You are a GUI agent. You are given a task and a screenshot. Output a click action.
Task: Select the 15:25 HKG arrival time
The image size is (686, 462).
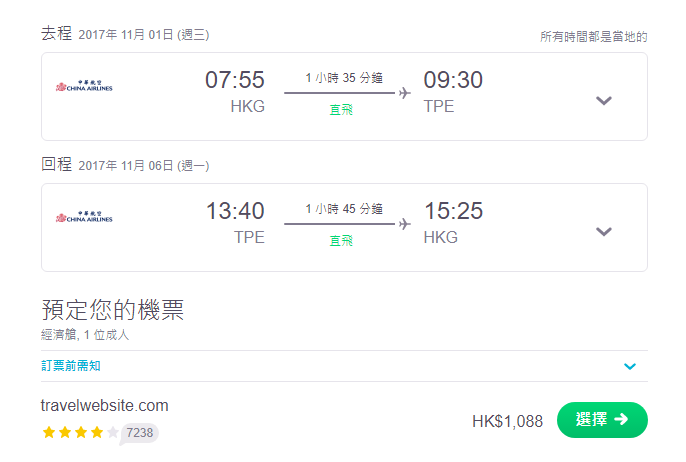coord(454,211)
